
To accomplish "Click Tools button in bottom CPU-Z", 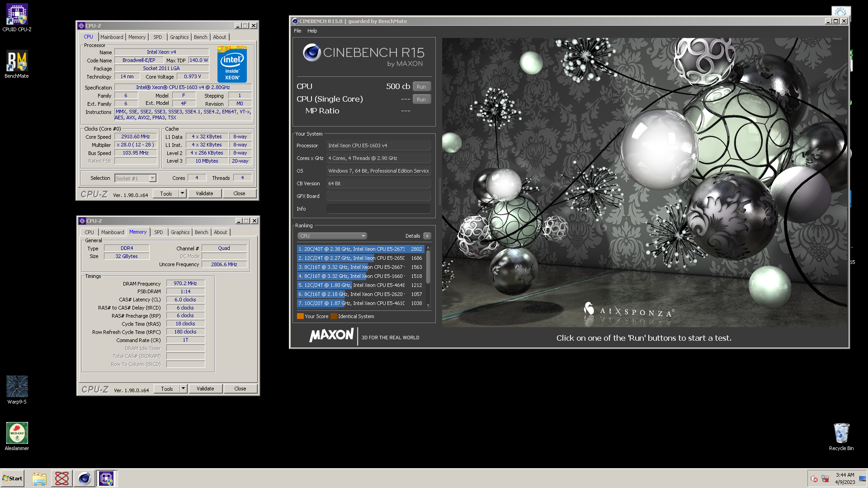I will 167,389.
